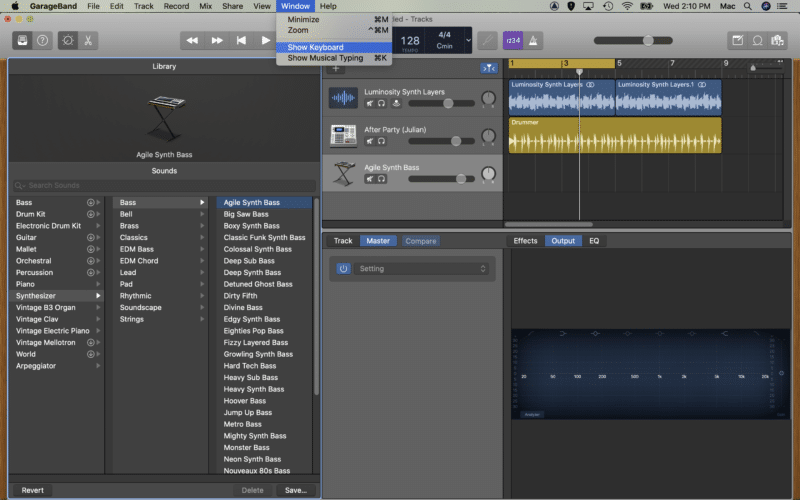Image resolution: width=800 pixels, height=500 pixels.
Task: Click the Drummer region in the timeline
Action: point(615,135)
